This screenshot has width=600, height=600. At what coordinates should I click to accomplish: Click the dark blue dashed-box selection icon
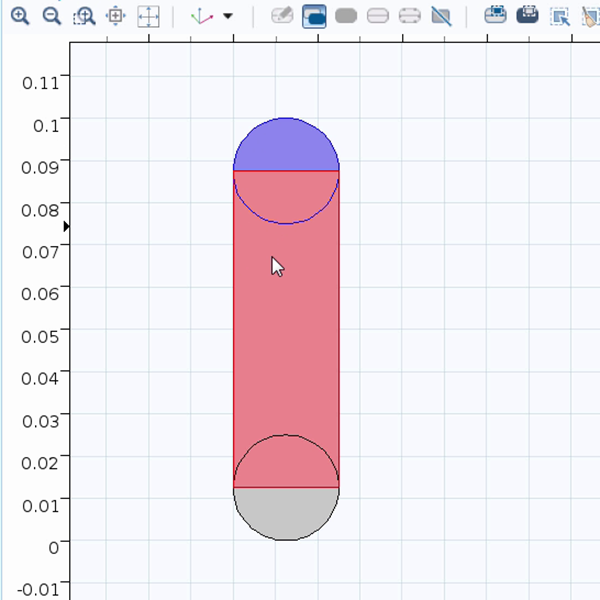point(527,16)
